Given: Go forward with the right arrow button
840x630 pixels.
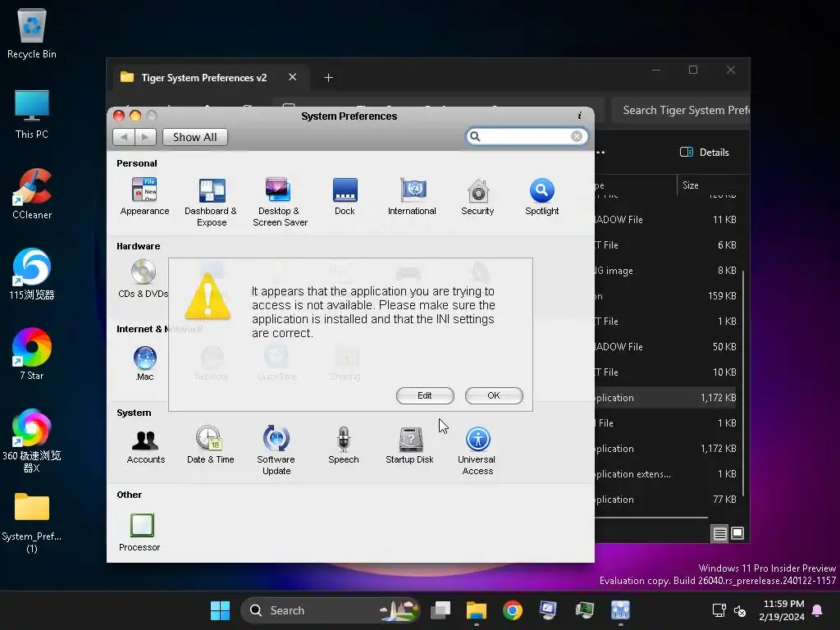Looking at the screenshot, I should (145, 137).
